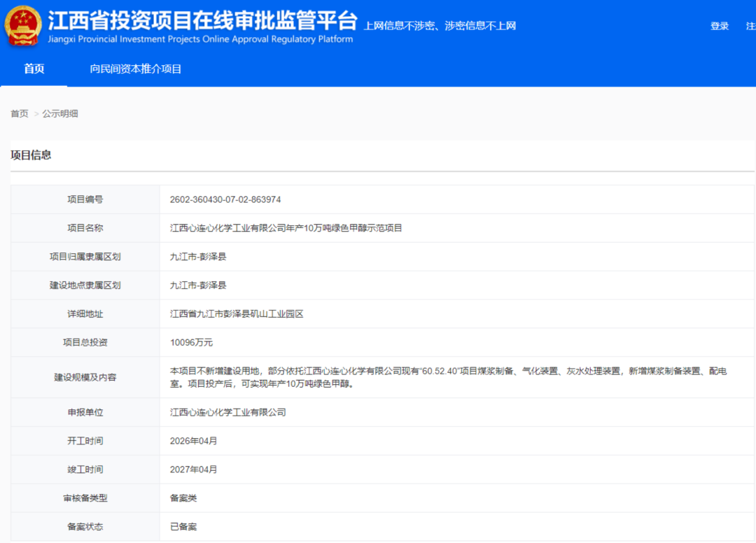756x543 pixels.
Task: Click the 开工时间 value 2026年04月
Action: click(194, 441)
